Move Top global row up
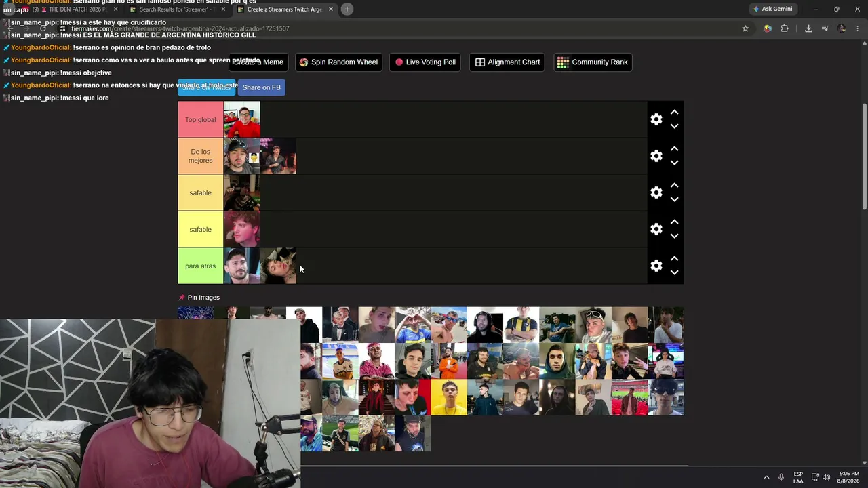Viewport: 868px width, 488px height. 674,113
